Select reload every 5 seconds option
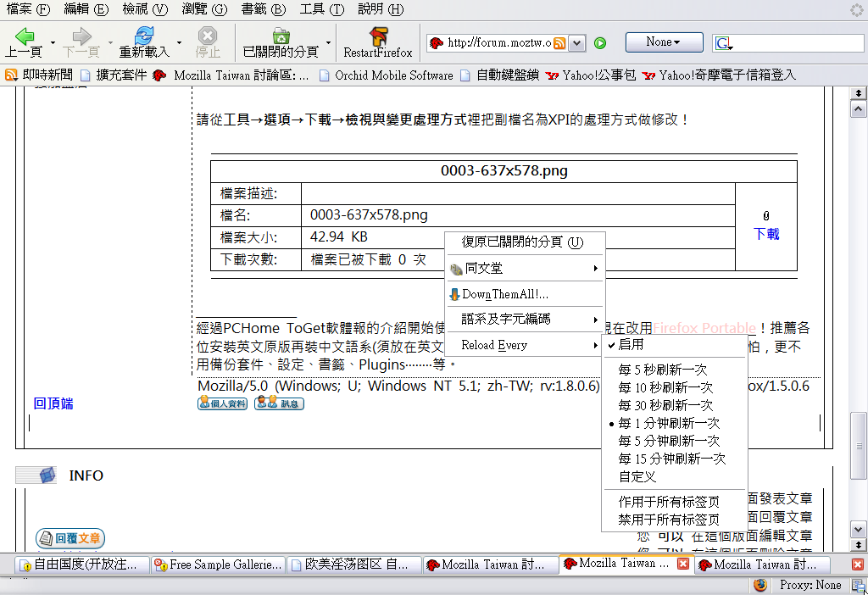Screen dimensions: 868x595 pyautogui.click(x=662, y=370)
